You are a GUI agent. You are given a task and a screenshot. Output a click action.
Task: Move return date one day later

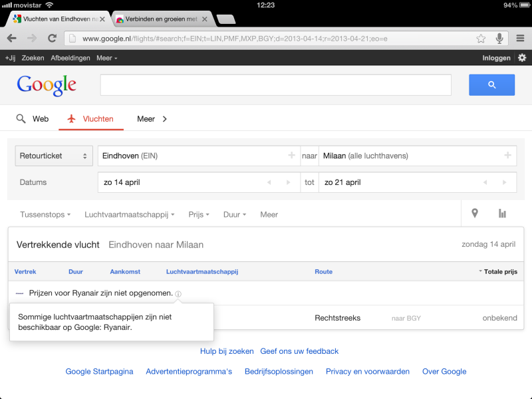(x=505, y=182)
